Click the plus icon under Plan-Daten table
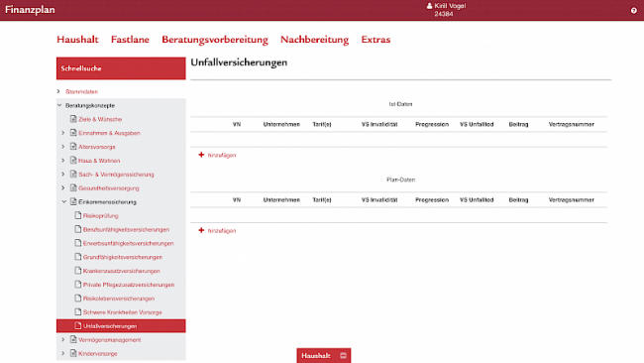The height and width of the screenshot is (363, 644). 201,230
